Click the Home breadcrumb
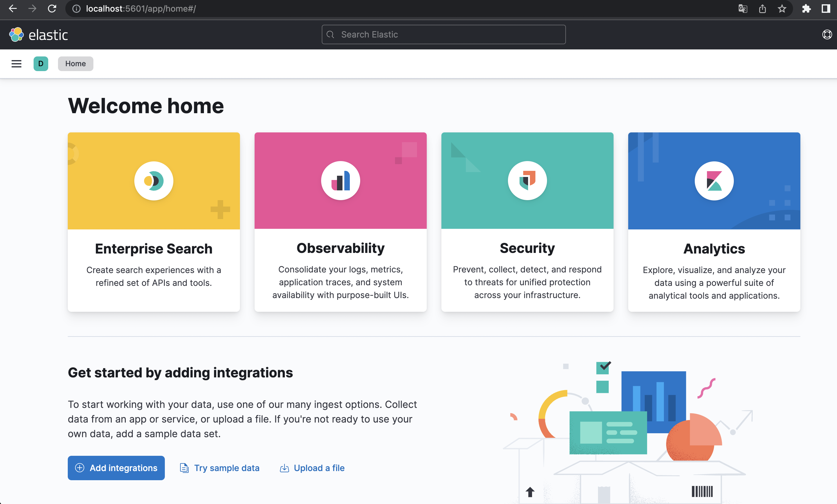 75,64
